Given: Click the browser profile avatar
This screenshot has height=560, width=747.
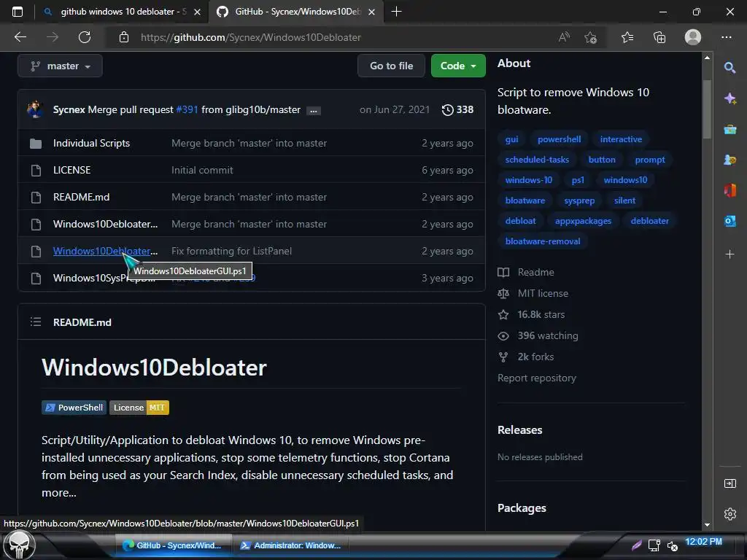Looking at the screenshot, I should 693,37.
